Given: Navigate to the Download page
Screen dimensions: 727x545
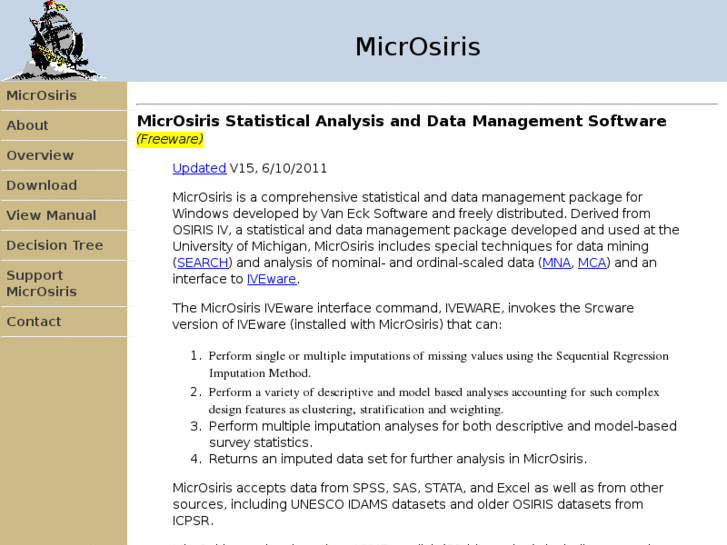Looking at the screenshot, I should coord(42,186).
